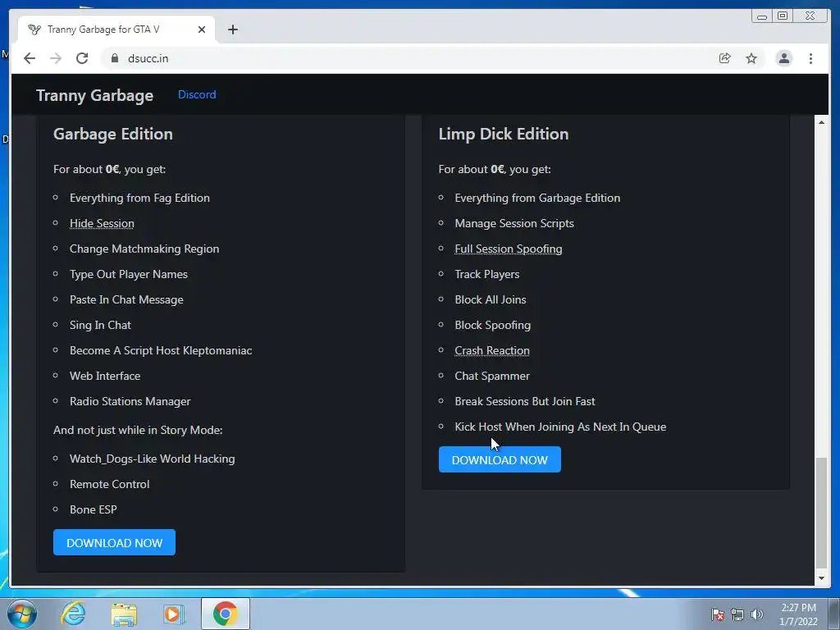Viewport: 840px width, 630px height.
Task: Restore down the Chrome window
Action: [x=783, y=16]
